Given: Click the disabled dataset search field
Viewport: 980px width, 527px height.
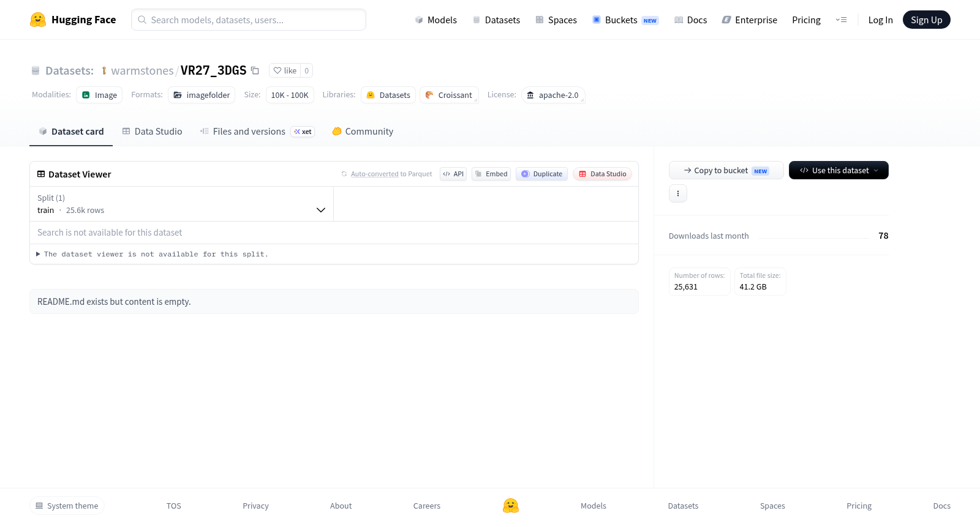Looking at the screenshot, I should coord(334,233).
